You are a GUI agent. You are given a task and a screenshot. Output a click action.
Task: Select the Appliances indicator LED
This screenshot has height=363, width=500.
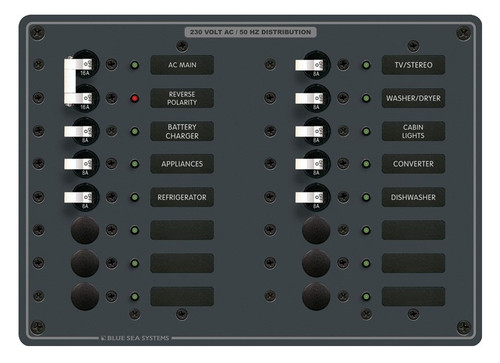point(135,164)
